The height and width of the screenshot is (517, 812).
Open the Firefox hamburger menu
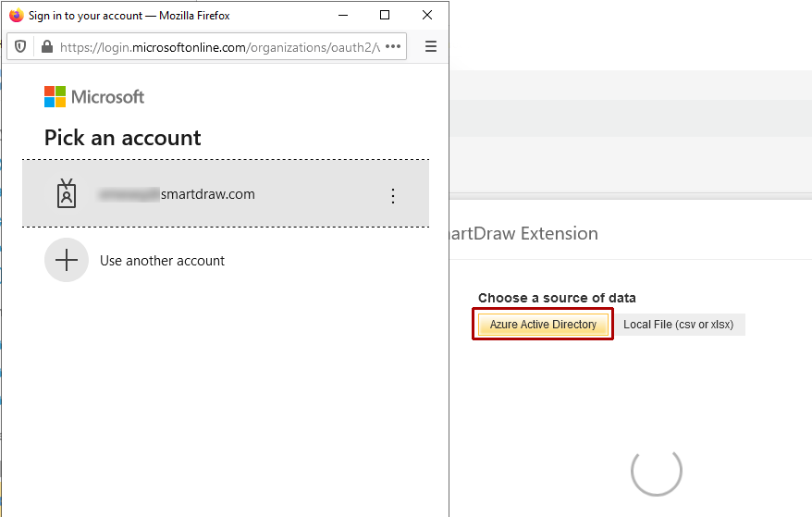tap(430, 46)
